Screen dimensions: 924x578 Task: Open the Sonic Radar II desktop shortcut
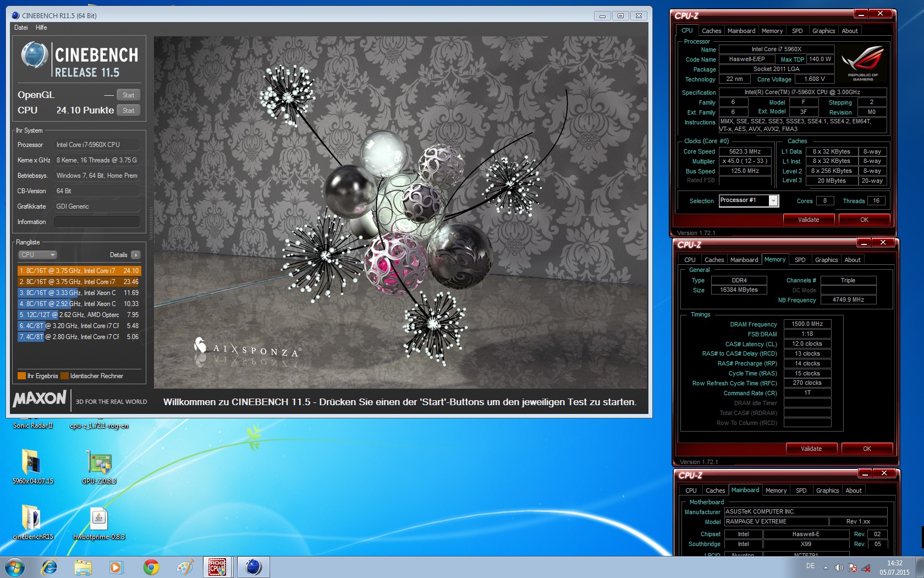(x=33, y=426)
